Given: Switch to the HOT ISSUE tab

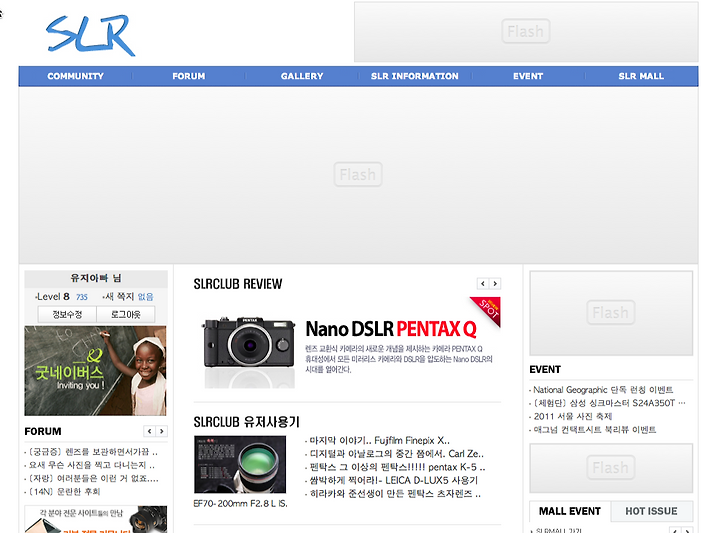Looking at the screenshot, I should tap(651, 511).
